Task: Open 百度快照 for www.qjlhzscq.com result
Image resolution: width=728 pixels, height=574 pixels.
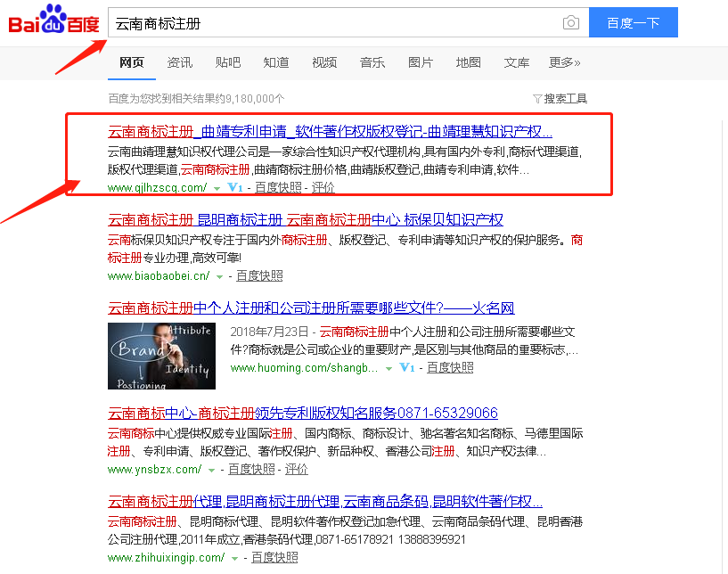Action: [279, 187]
